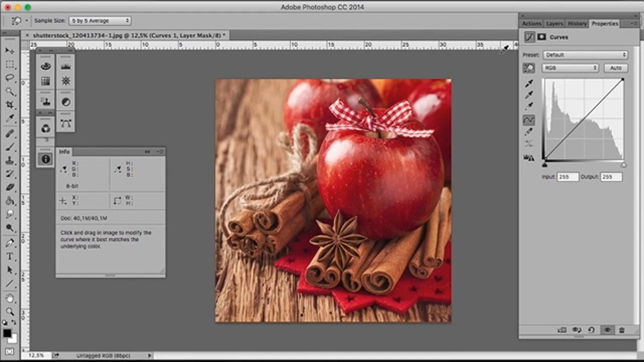644x362 pixels.
Task: Select the Eyedropper tool in the toolbox
Action: [10, 119]
